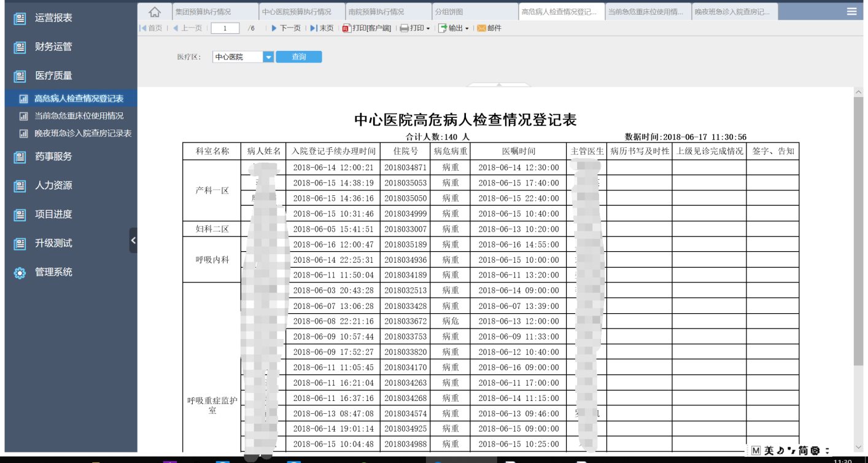Open the 打印 print dropdown

pyautogui.click(x=415, y=28)
